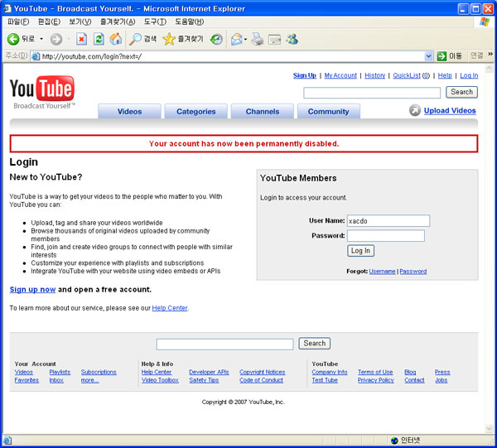The height and width of the screenshot is (448, 497).
Task: Open Search magnifier toolbar icon
Action: pos(135,39)
